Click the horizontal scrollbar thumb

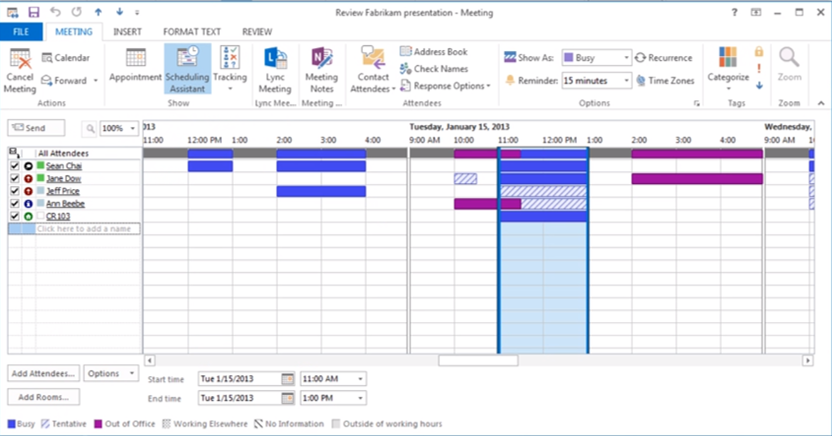click(x=478, y=361)
